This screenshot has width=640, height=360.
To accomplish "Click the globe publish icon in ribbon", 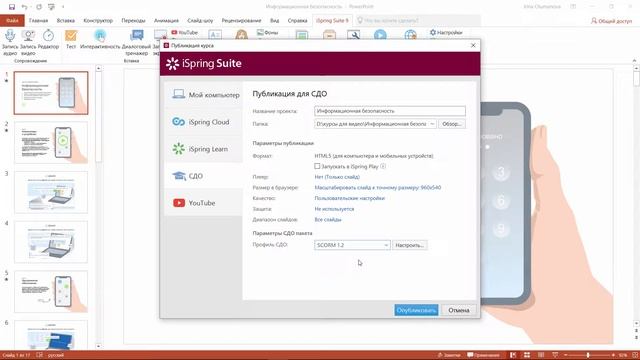I will [x=411, y=35].
